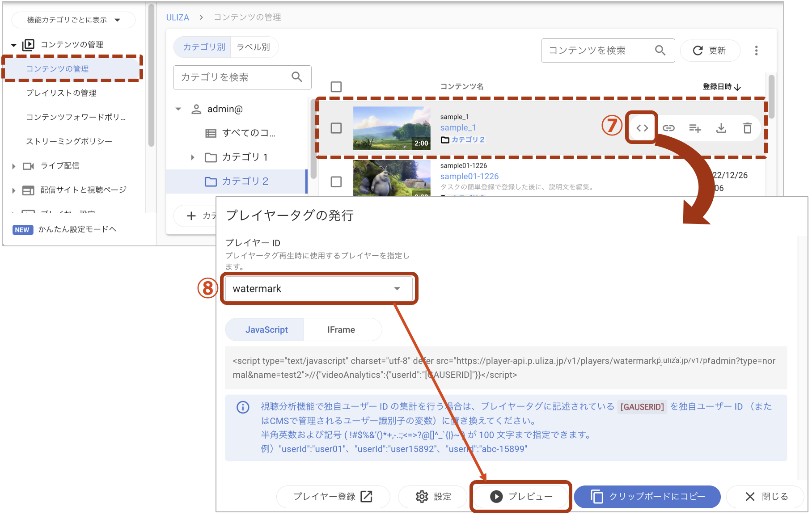Image resolution: width=812 pixels, height=515 pixels.
Task: Add sample_1 to playlist icon
Action: click(695, 128)
